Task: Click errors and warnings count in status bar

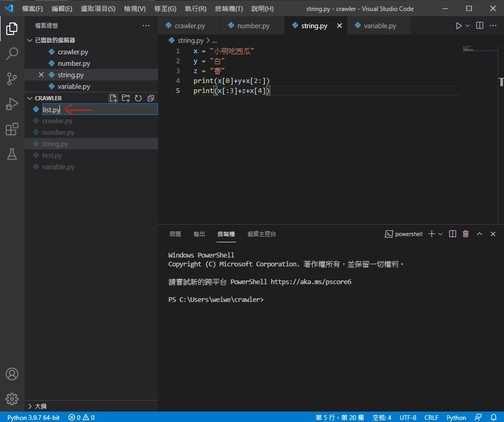Action: click(81, 417)
